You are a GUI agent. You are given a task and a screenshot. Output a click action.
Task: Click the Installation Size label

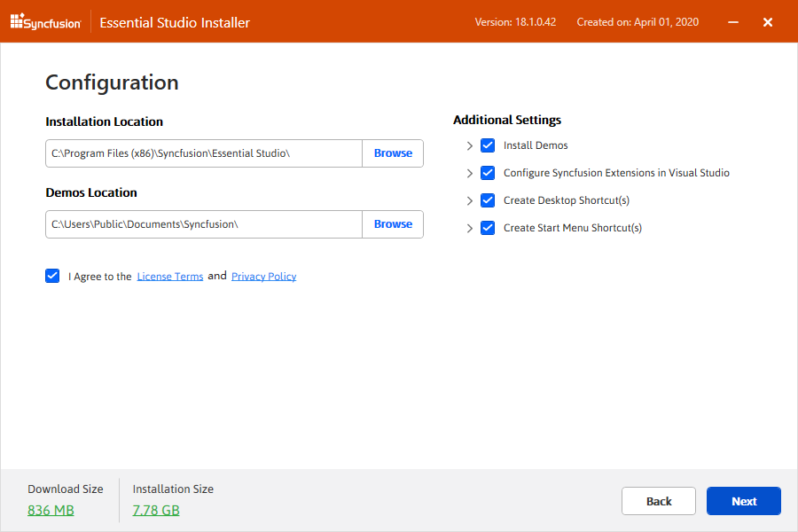coord(173,489)
